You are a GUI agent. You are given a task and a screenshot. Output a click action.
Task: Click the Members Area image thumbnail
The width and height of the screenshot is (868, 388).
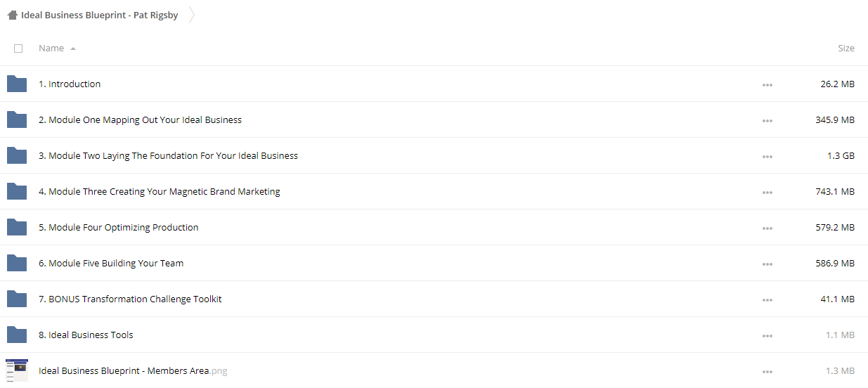point(17,370)
